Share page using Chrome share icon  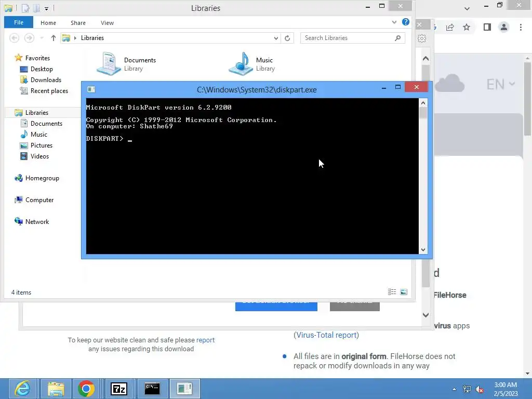click(450, 27)
